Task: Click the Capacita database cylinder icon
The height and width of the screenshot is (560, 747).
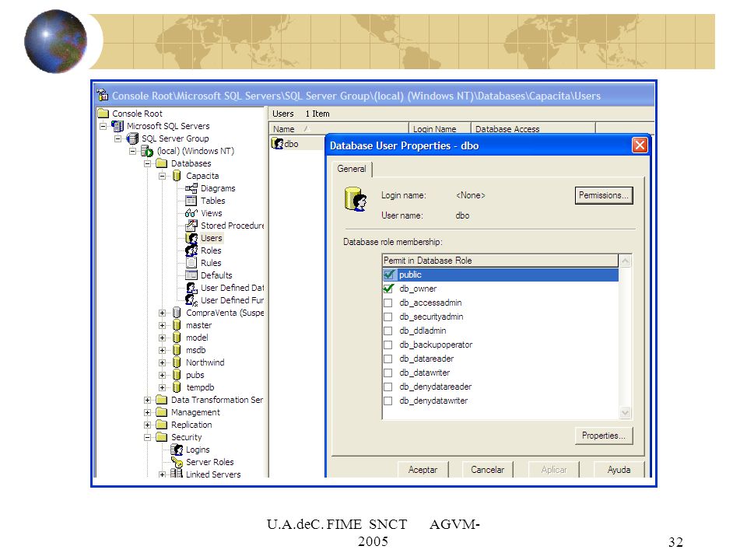Action: point(177,176)
